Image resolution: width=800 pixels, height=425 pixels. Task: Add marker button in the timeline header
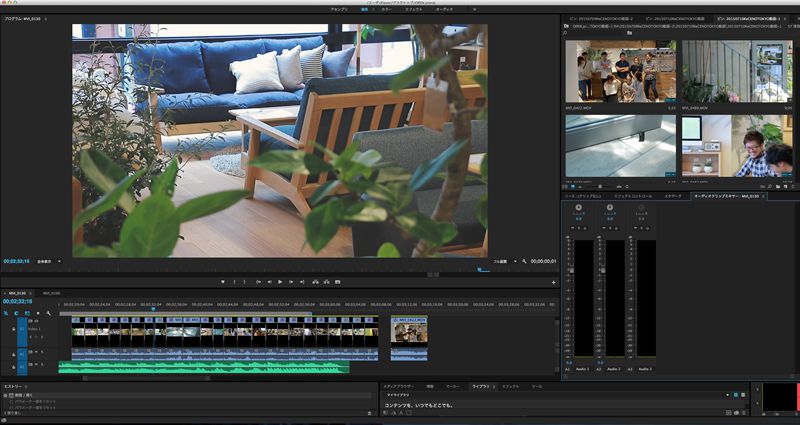click(x=38, y=313)
